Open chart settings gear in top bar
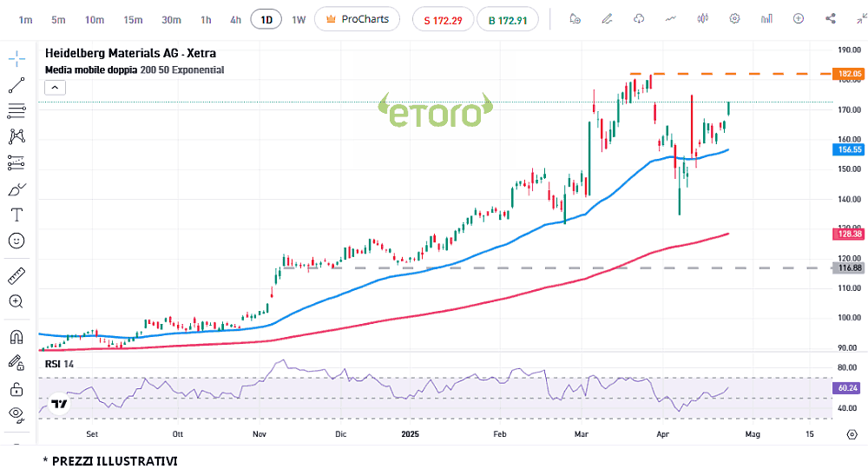 point(734,19)
